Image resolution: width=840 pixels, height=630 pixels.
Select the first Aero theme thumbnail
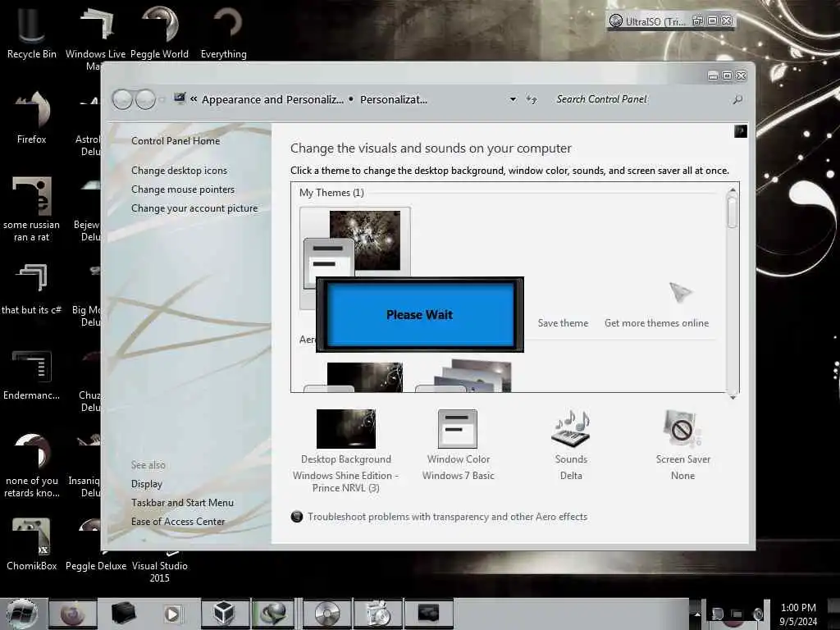[x=354, y=377]
